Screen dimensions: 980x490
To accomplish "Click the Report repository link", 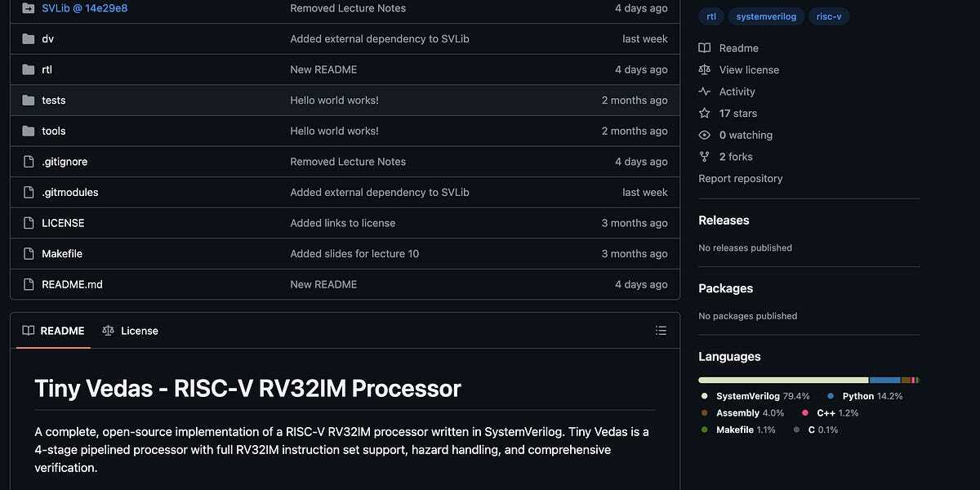I will 741,179.
